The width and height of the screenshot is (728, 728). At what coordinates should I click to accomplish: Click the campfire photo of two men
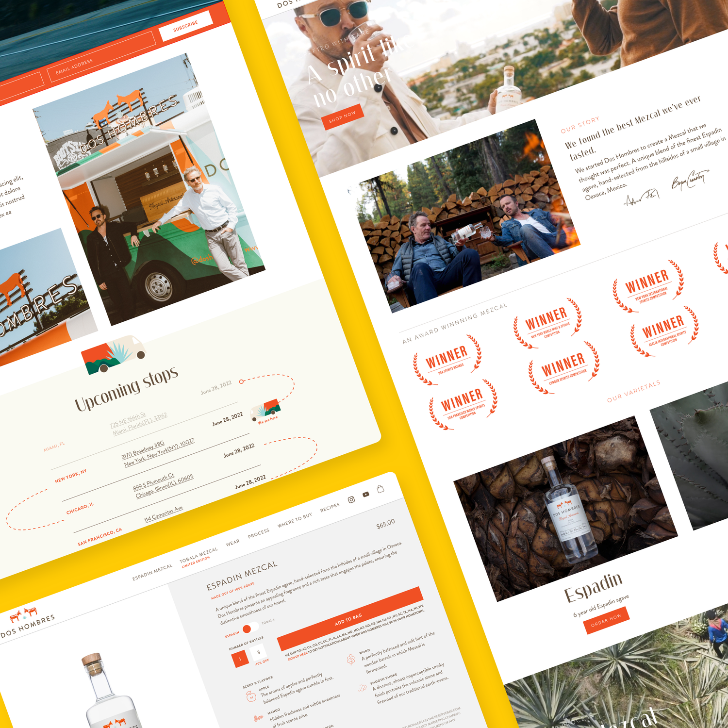coord(470,215)
